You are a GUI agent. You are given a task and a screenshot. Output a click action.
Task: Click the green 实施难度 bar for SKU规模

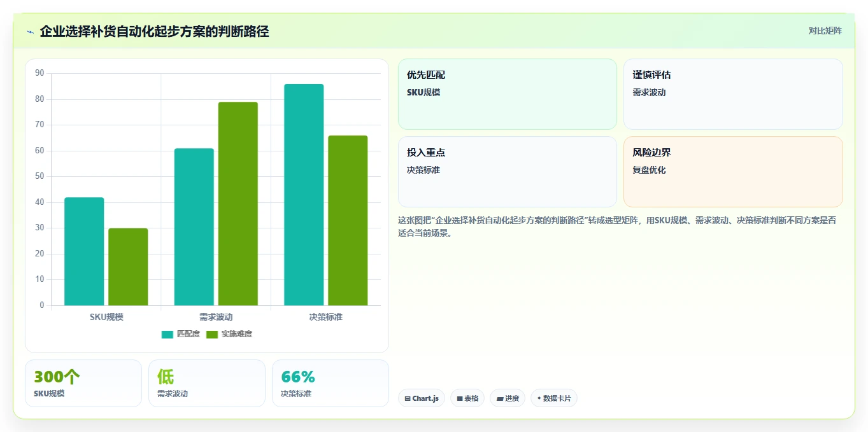(x=128, y=267)
